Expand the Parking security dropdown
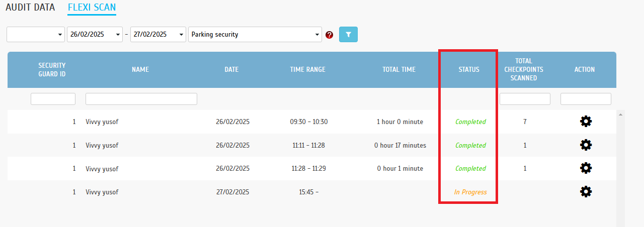Screen dimensions: 644x227 (255, 35)
